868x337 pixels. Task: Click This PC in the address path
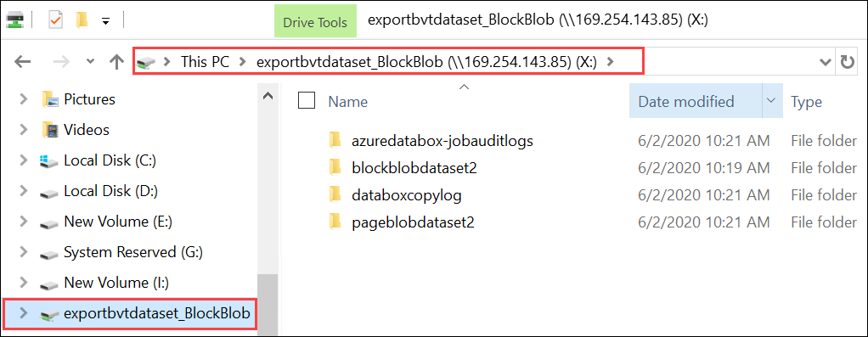click(205, 62)
